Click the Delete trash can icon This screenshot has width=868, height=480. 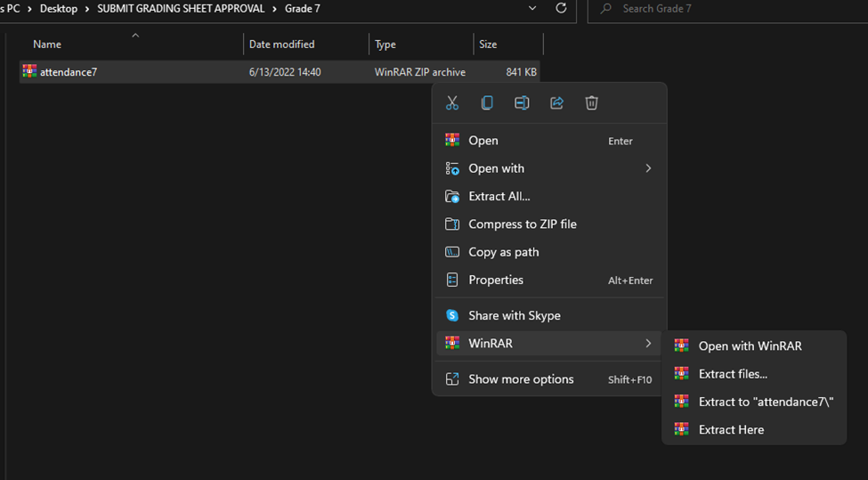[x=591, y=103]
